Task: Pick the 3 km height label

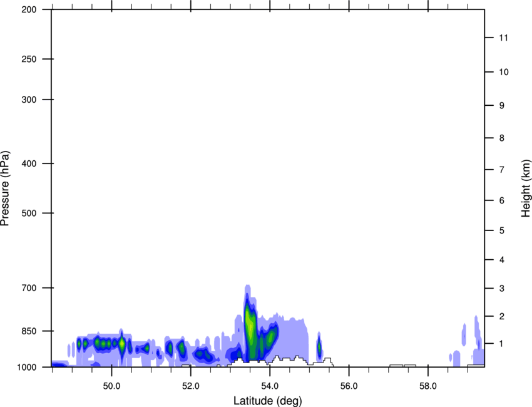Action: pyautogui.click(x=502, y=288)
